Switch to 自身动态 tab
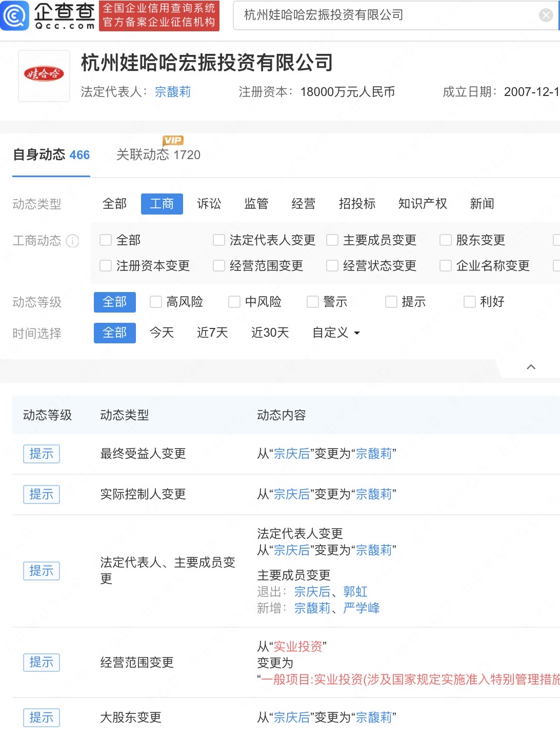Viewport: 560px width, 737px height. [x=51, y=154]
